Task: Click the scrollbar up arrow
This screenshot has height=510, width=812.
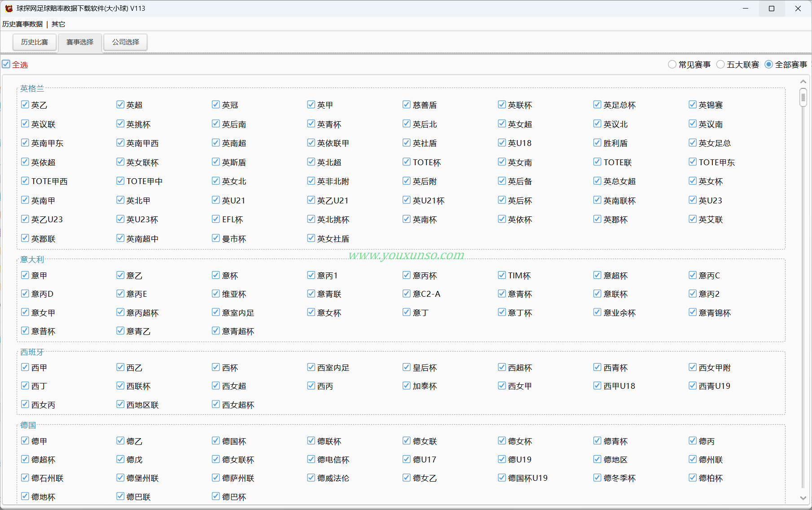Action: (803, 82)
